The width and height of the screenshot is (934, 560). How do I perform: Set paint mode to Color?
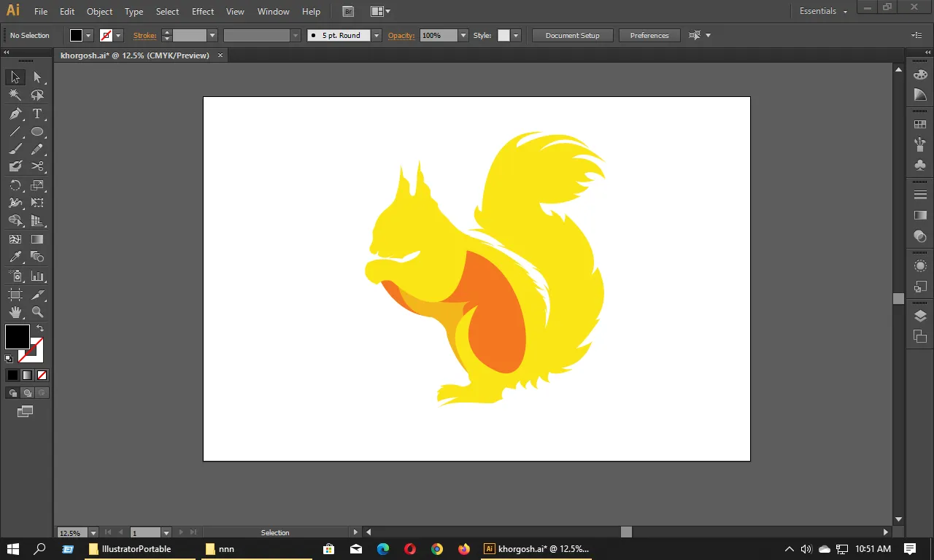(x=12, y=375)
